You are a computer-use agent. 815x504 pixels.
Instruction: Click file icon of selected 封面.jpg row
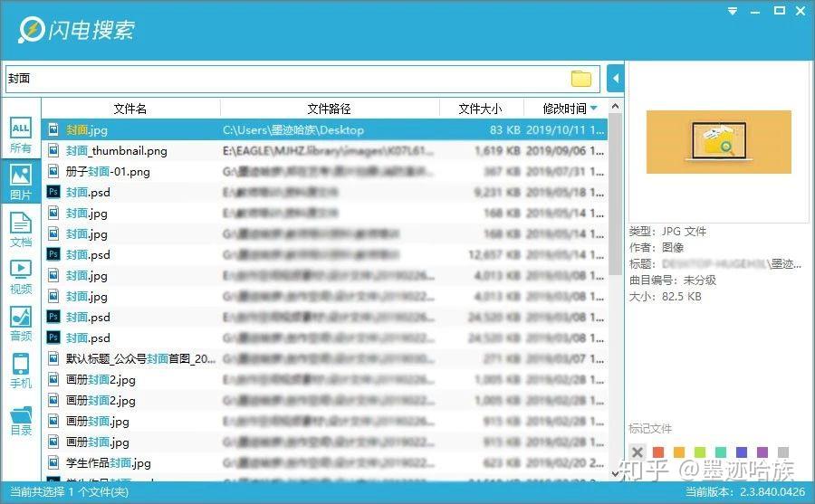point(53,130)
